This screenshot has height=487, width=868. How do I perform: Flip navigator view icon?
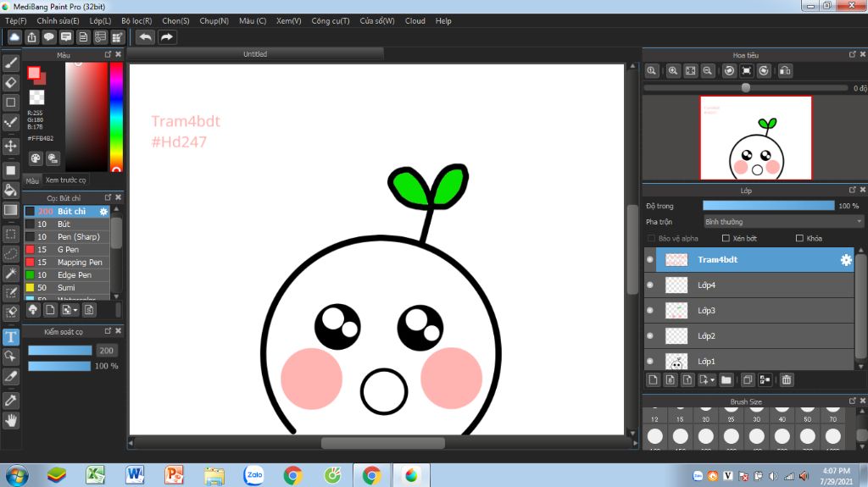click(785, 71)
